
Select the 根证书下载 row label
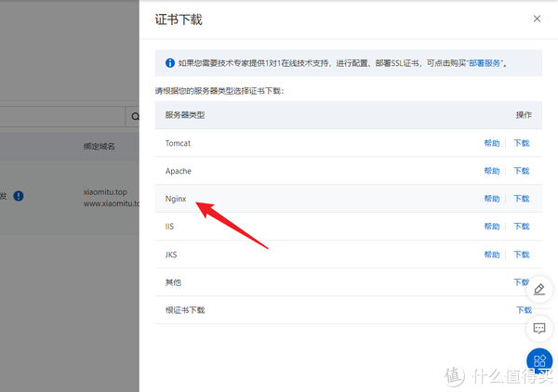pos(185,310)
